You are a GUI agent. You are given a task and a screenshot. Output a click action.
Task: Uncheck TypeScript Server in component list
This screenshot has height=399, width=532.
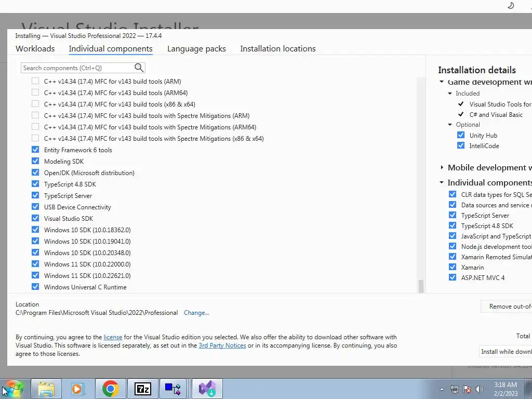(35, 195)
